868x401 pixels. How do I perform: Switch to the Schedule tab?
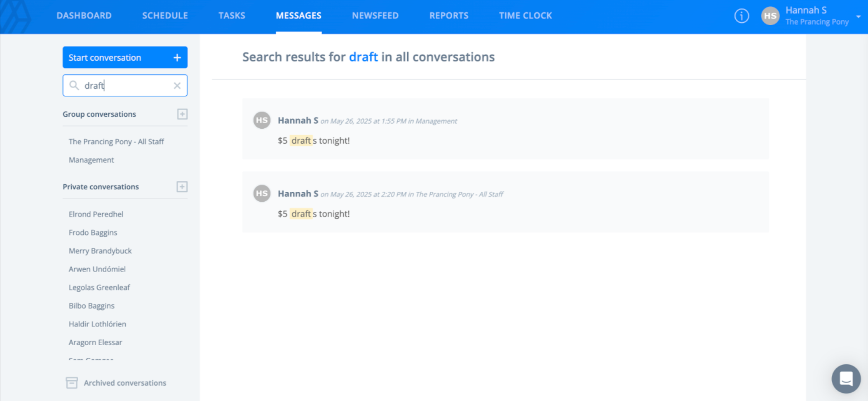click(165, 16)
